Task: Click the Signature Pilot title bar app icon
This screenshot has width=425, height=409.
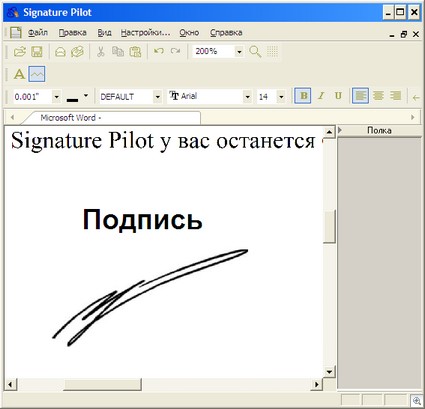Action: pos(13,13)
